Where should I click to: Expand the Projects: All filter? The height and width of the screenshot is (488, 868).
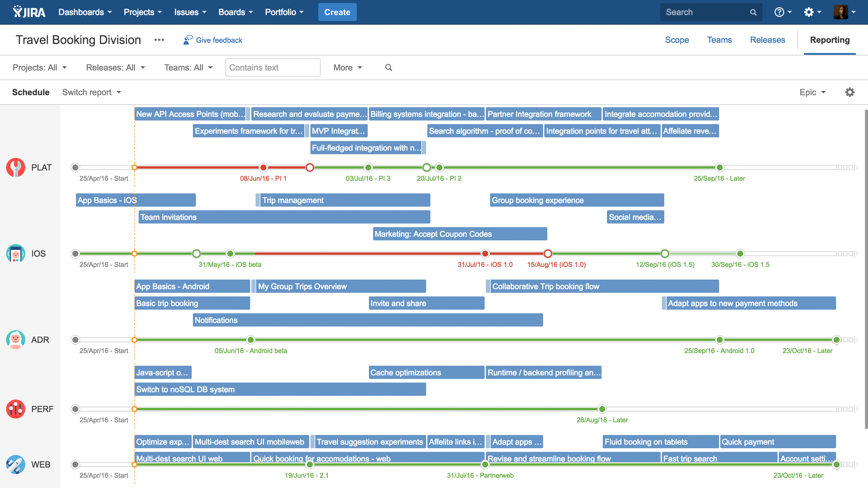click(x=40, y=68)
